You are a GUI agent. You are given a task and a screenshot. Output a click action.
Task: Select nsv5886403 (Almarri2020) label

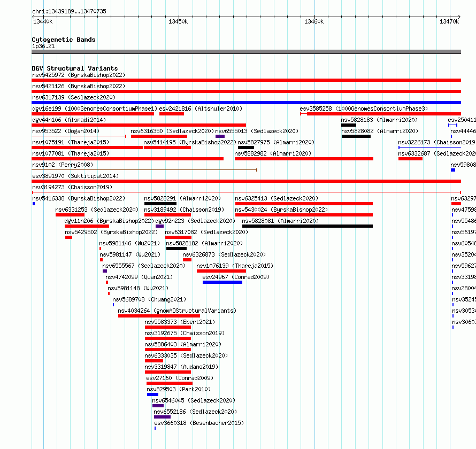click(x=183, y=344)
